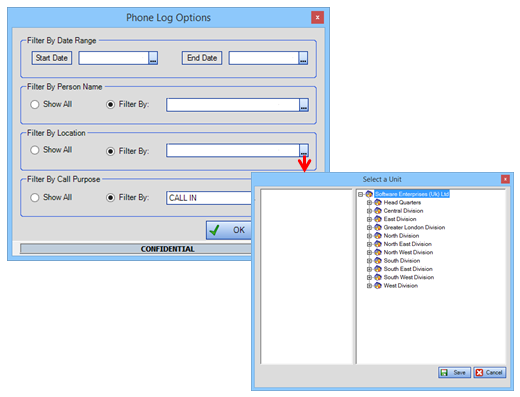Expand the North East Division node
Image resolution: width=520 pixels, height=397 pixels.
point(369,244)
